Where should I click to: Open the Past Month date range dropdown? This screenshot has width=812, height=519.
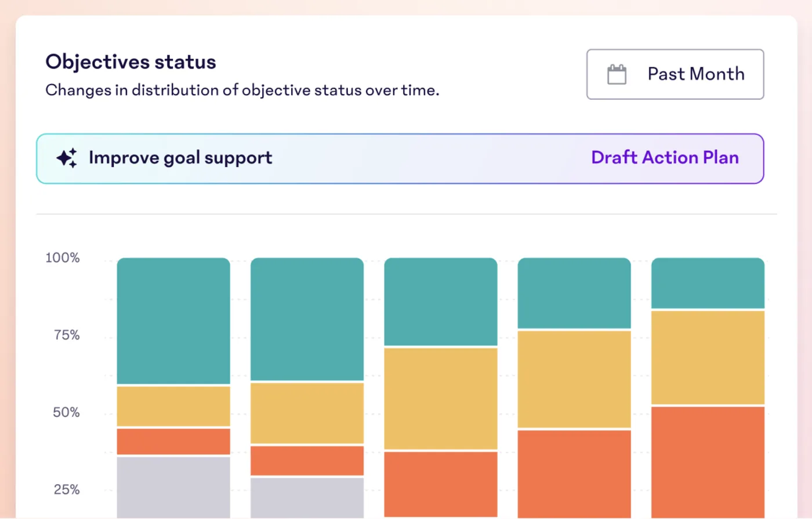675,74
